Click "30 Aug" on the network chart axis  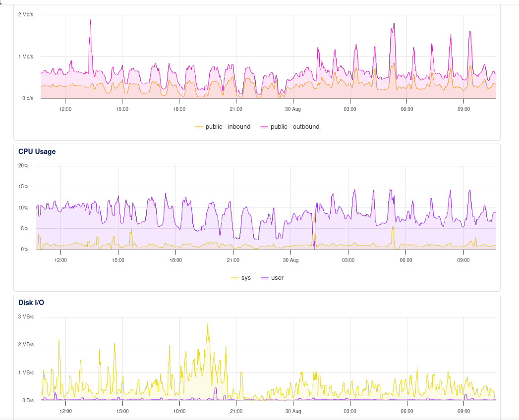click(293, 108)
